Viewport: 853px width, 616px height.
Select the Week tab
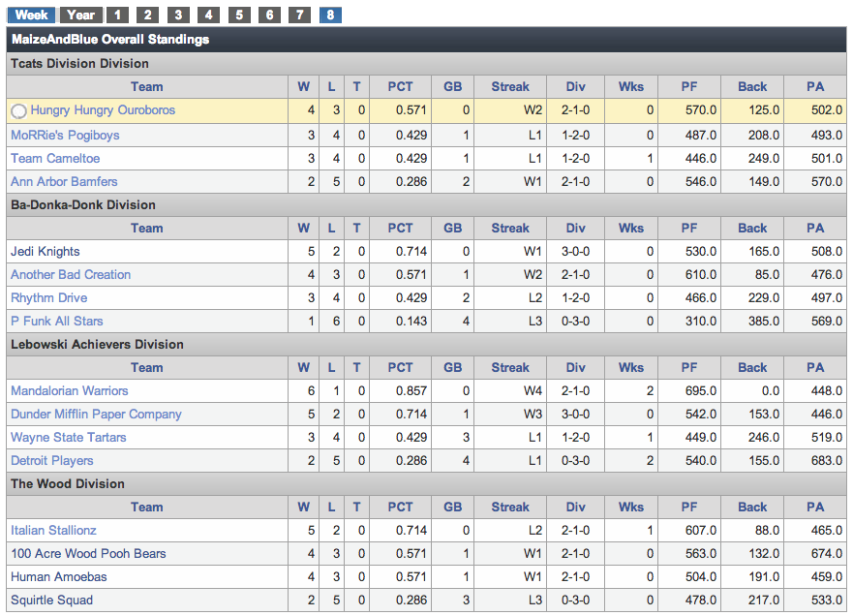(32, 15)
